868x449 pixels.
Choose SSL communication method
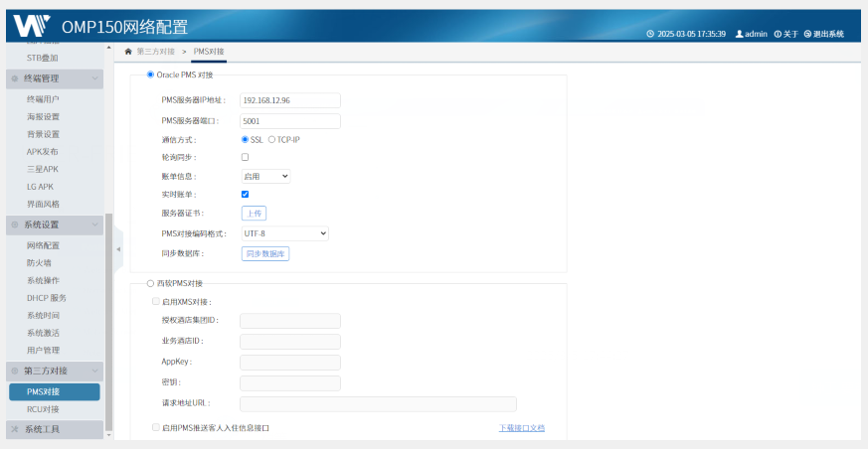point(245,140)
